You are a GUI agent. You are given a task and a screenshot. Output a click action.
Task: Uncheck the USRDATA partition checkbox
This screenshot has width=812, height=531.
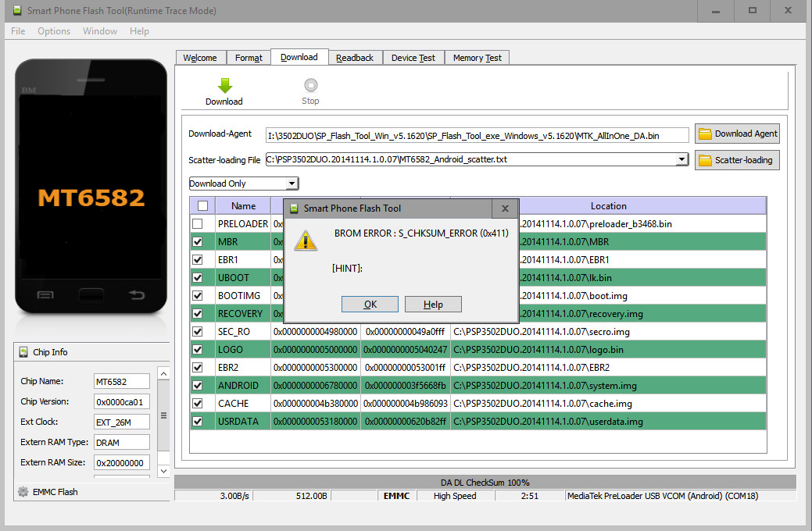pyautogui.click(x=198, y=422)
